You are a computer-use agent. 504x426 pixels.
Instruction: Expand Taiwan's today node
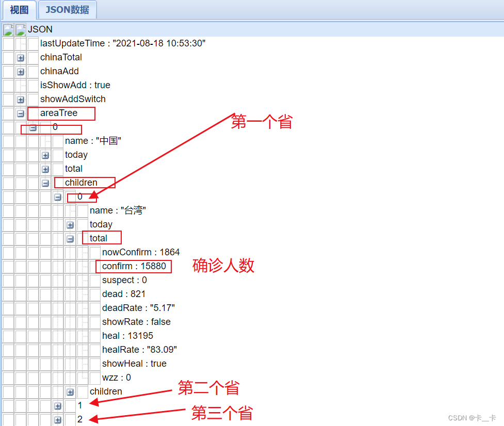coord(70,224)
